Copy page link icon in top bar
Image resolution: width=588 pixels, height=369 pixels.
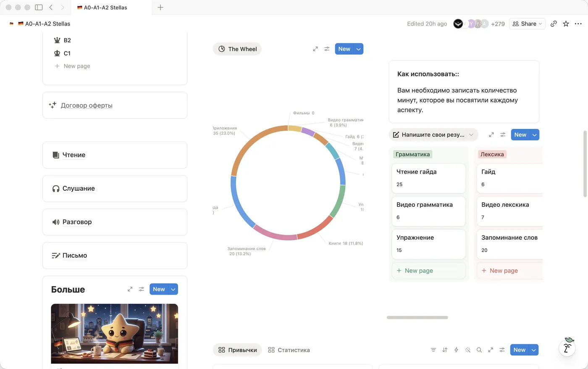tap(554, 24)
